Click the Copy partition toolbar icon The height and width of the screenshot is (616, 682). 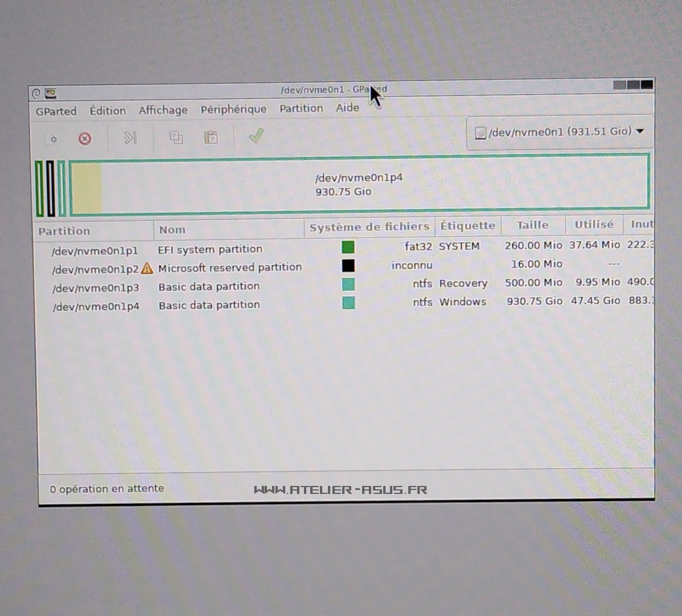tap(176, 137)
